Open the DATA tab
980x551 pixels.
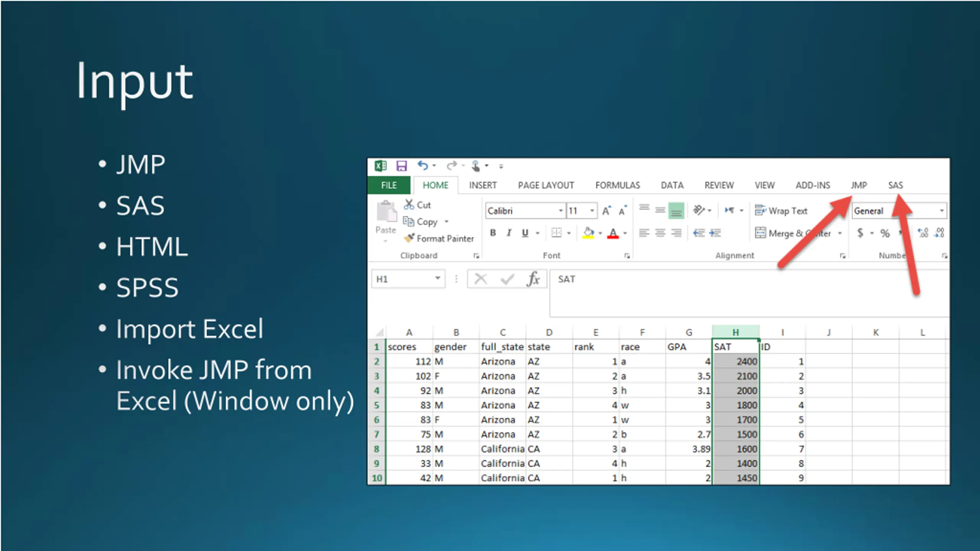click(672, 185)
